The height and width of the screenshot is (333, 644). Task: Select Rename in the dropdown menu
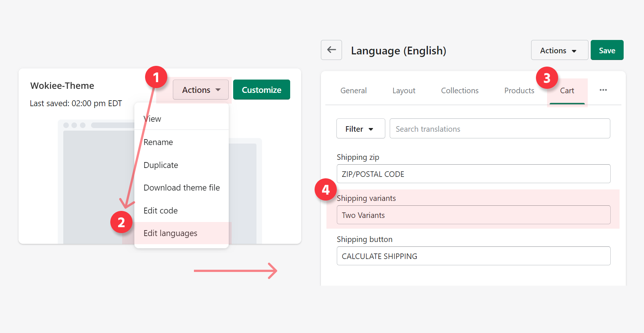[158, 142]
